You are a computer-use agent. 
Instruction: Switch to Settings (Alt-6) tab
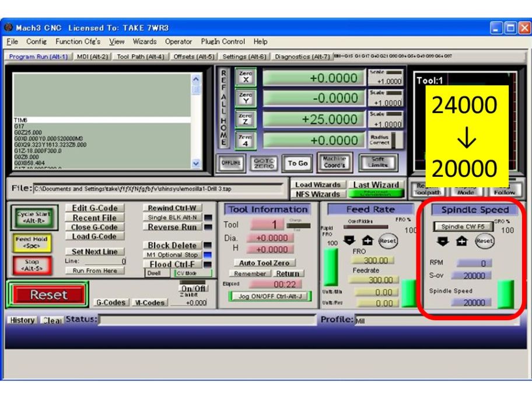[244, 57]
